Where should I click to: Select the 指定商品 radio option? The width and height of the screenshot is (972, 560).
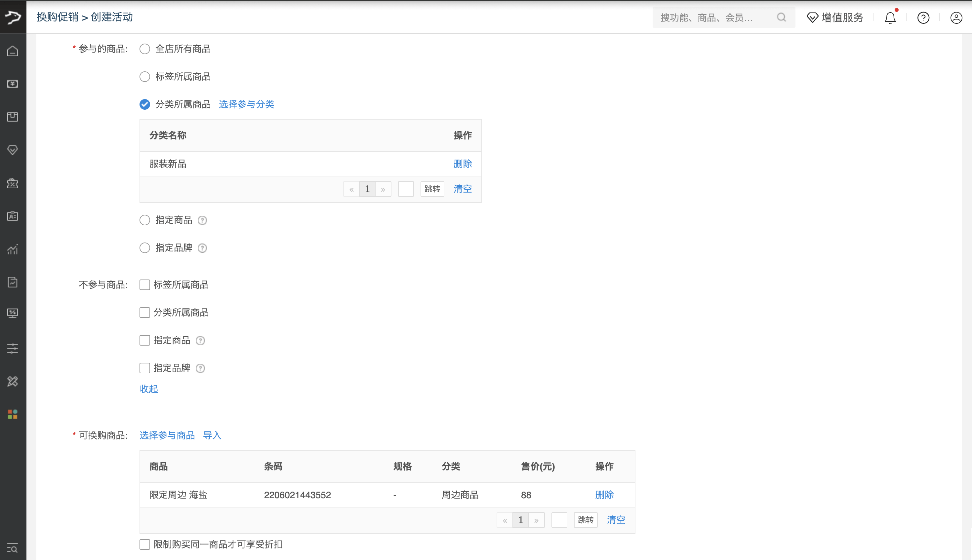pos(145,220)
